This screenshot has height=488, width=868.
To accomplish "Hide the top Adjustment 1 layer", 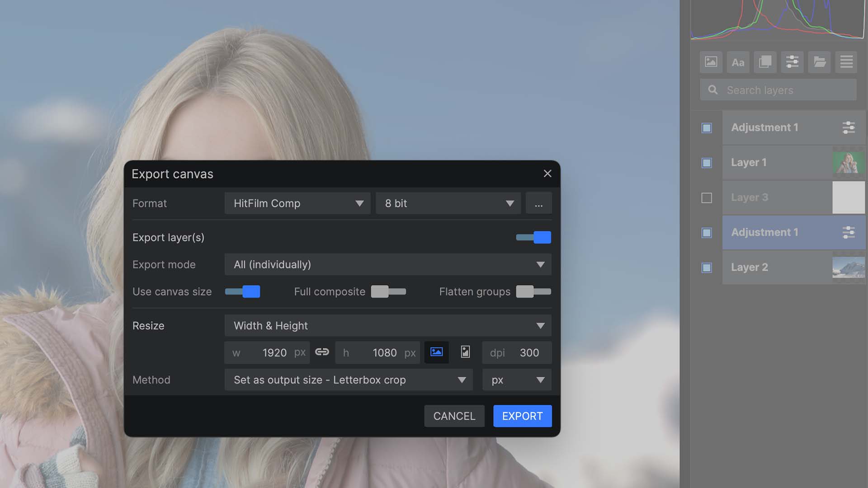I will [707, 128].
